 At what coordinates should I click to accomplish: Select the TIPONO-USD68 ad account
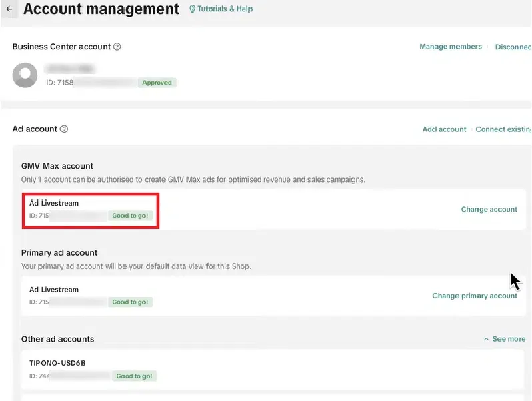[x=57, y=364]
